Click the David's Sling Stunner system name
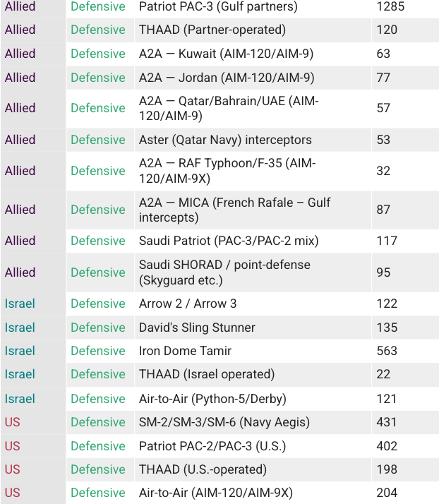Viewport: 439px width, 504px height. pyautogui.click(x=197, y=328)
